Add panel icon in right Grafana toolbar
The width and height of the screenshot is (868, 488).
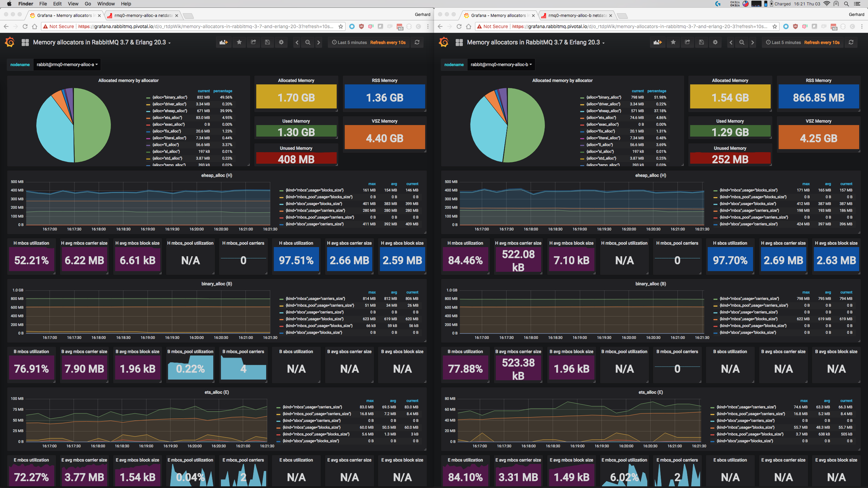(x=657, y=42)
